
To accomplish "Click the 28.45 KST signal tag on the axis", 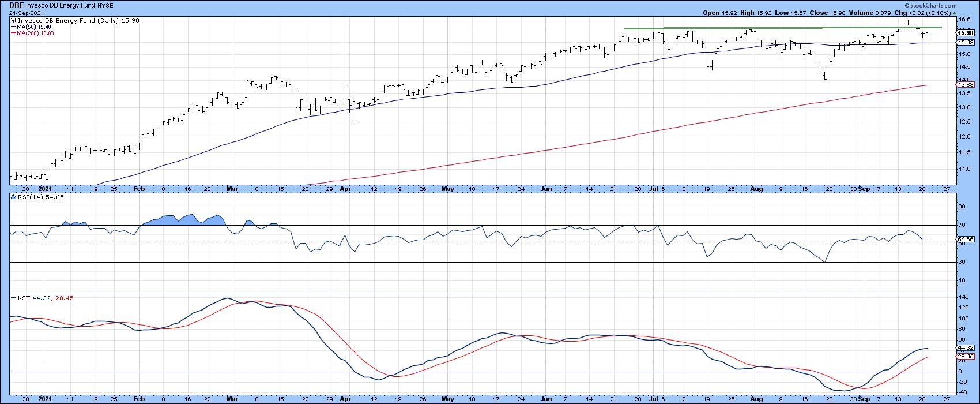I will tap(966, 357).
